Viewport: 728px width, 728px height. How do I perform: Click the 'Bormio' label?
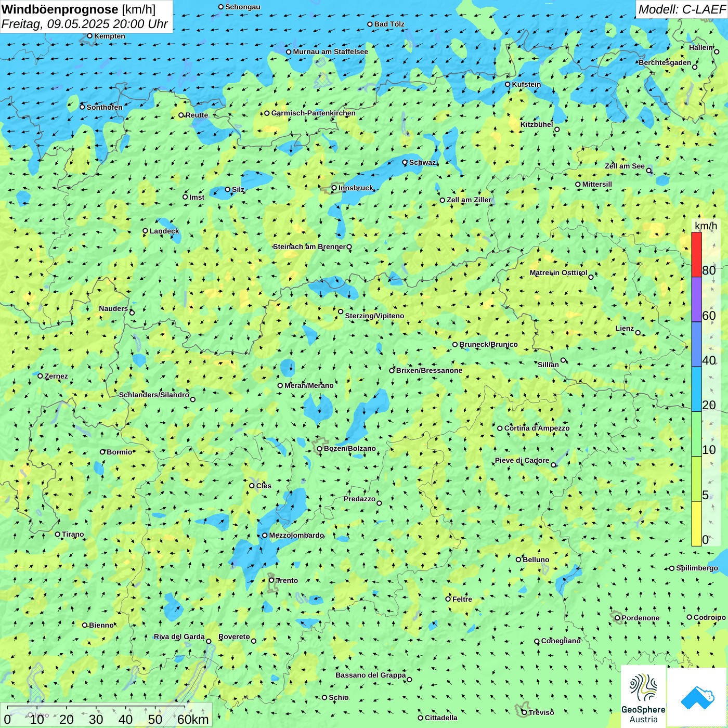(x=120, y=452)
